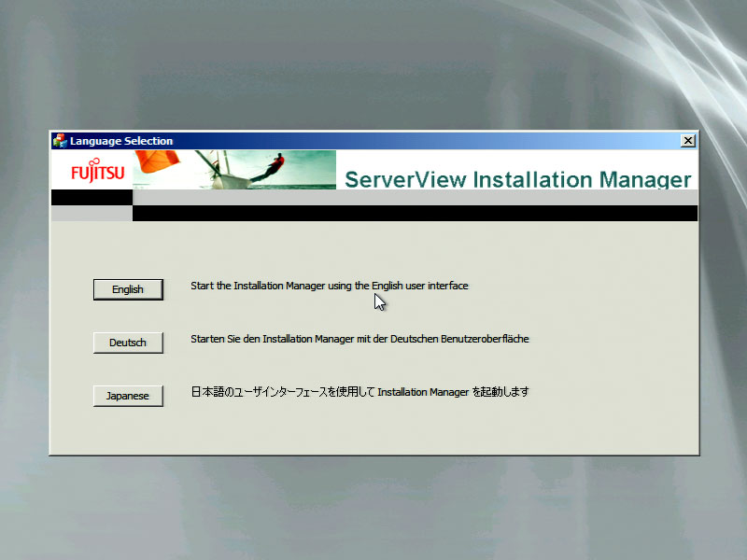Click the German description text 'Starten Sie den Installation Manager'
The image size is (747, 560).
[x=272, y=339]
